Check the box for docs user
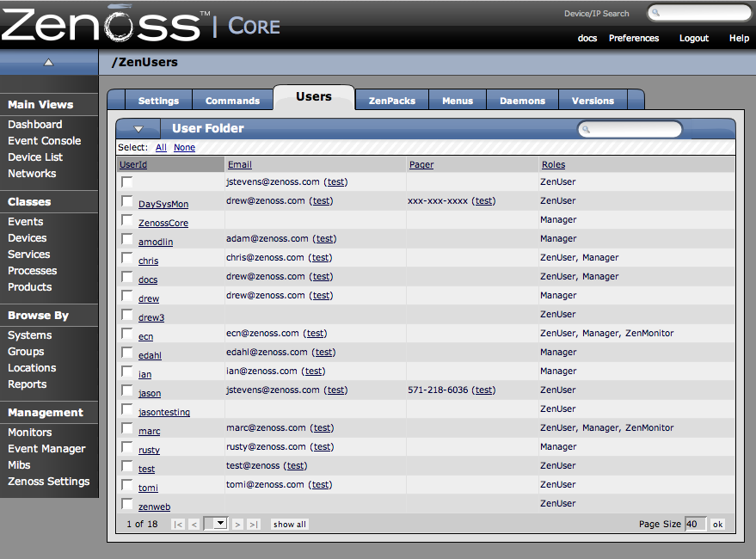Image resolution: width=756 pixels, height=559 pixels. click(126, 276)
